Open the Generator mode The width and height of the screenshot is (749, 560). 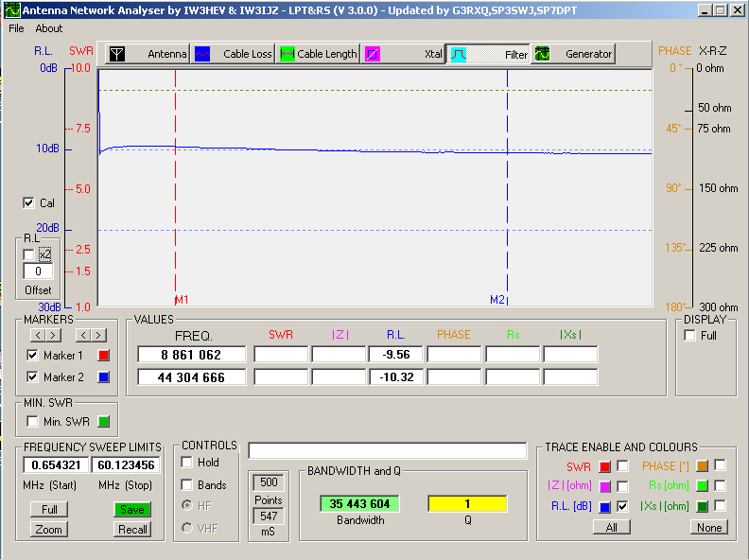tap(573, 54)
